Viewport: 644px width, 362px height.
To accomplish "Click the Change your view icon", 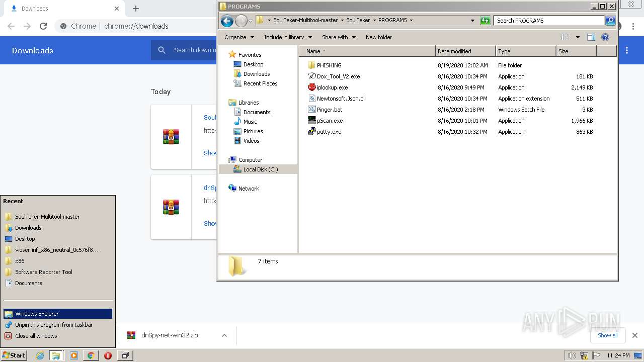I will tap(566, 37).
